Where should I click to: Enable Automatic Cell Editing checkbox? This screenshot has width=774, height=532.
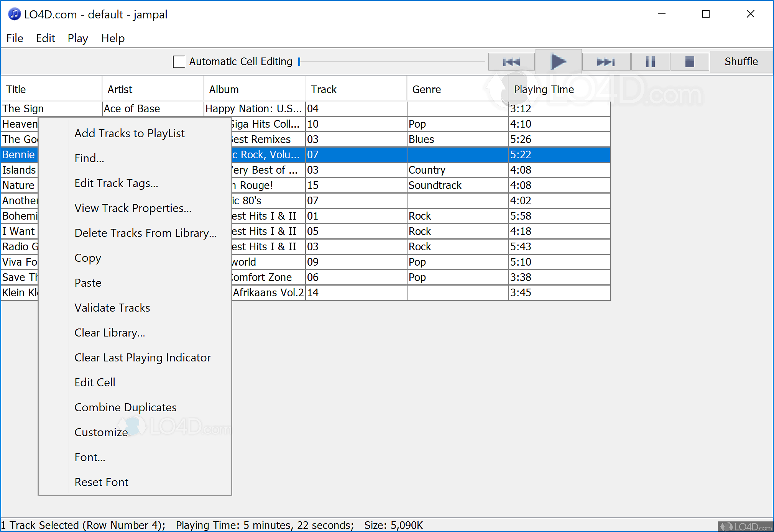click(x=179, y=62)
